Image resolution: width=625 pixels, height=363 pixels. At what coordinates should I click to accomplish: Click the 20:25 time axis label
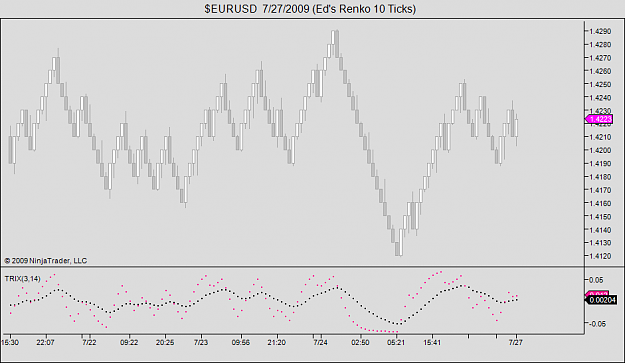165,343
